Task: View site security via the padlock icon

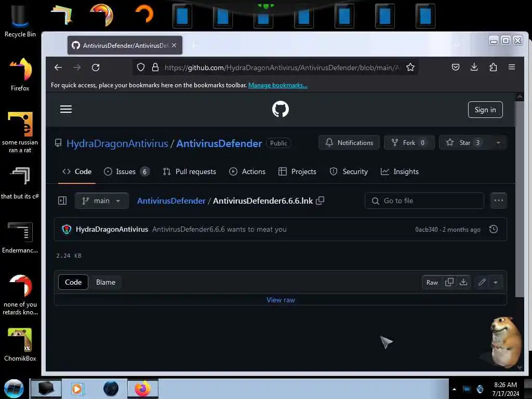Action: 155,67
